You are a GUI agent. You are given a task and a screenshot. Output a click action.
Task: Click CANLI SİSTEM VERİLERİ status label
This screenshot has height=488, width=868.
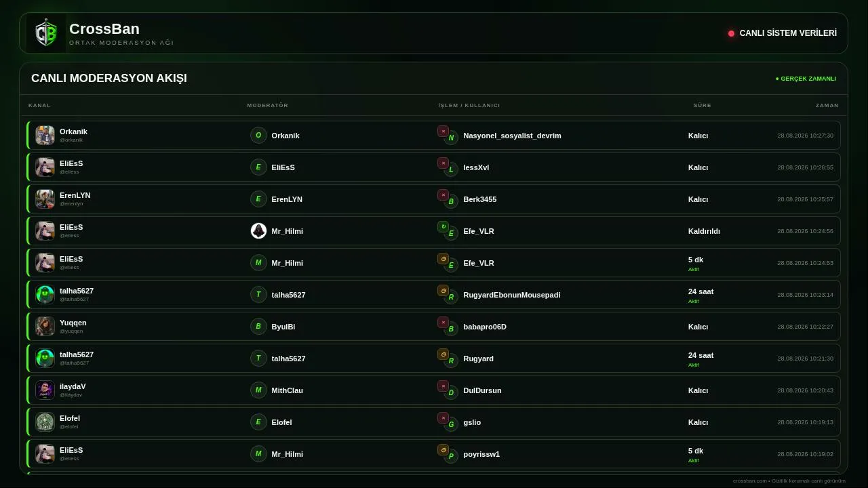click(788, 33)
